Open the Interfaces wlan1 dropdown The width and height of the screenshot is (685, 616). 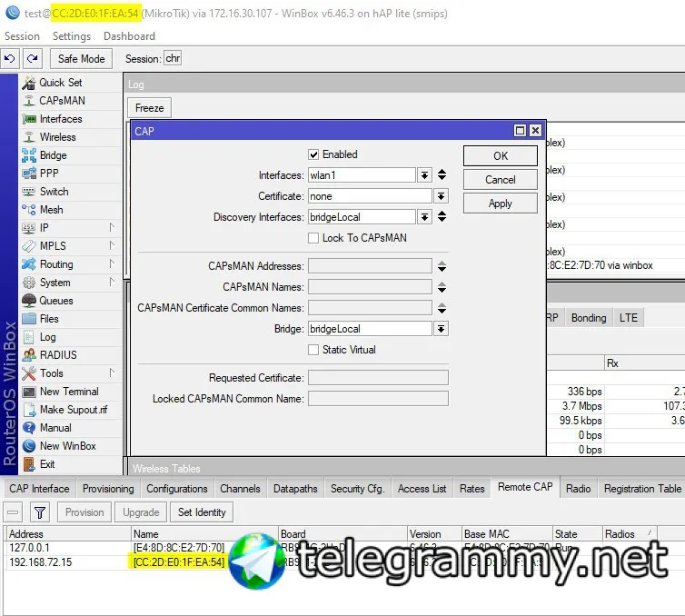click(x=424, y=175)
